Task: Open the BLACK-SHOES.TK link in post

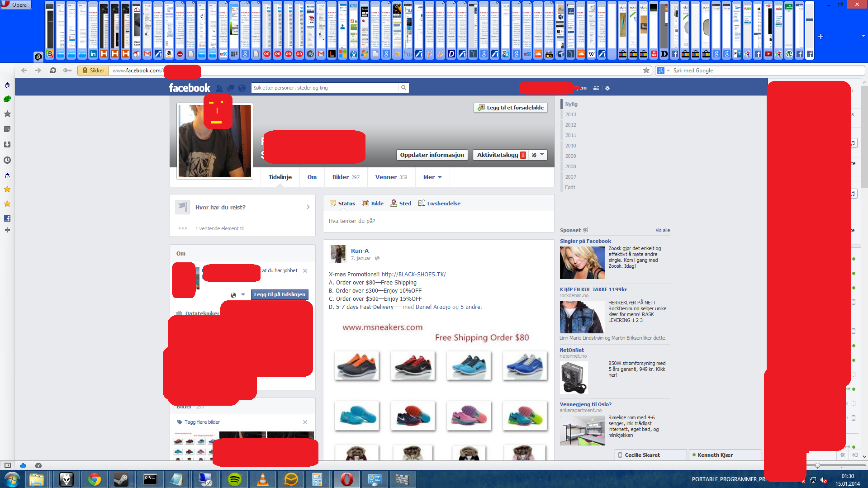Action: [x=413, y=275]
